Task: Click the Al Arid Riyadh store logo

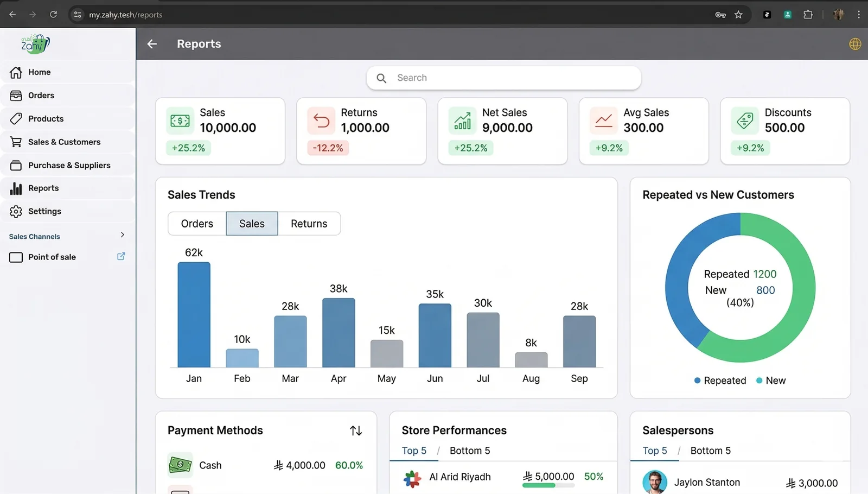Action: pyautogui.click(x=412, y=479)
